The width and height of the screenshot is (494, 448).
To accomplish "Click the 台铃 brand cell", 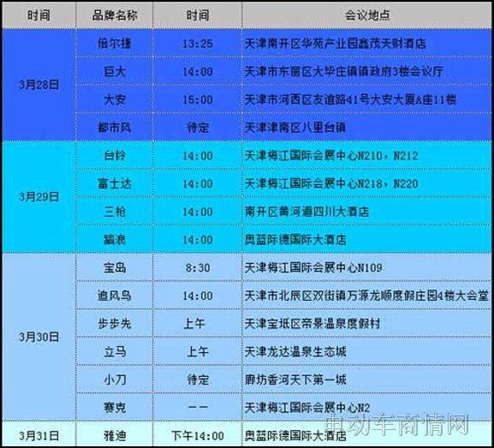I will coord(115,156).
